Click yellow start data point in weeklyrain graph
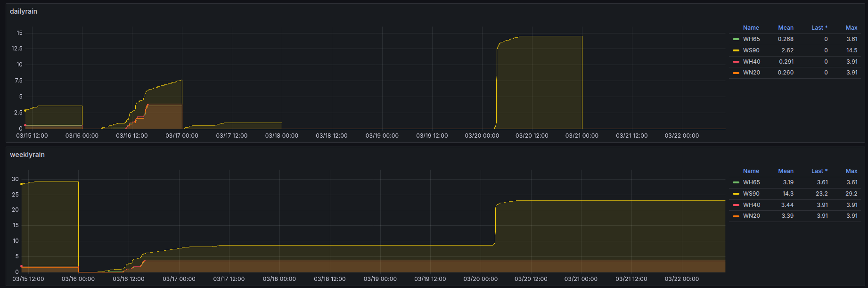Screen dimensions: 868x288 pos(22,184)
